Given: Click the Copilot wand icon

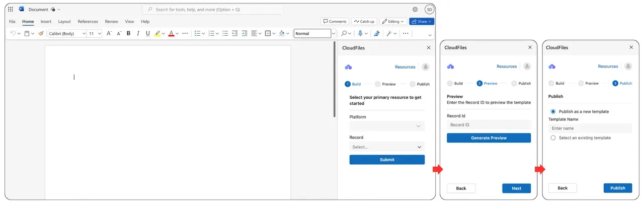Looking at the screenshot, I should point(389,33).
